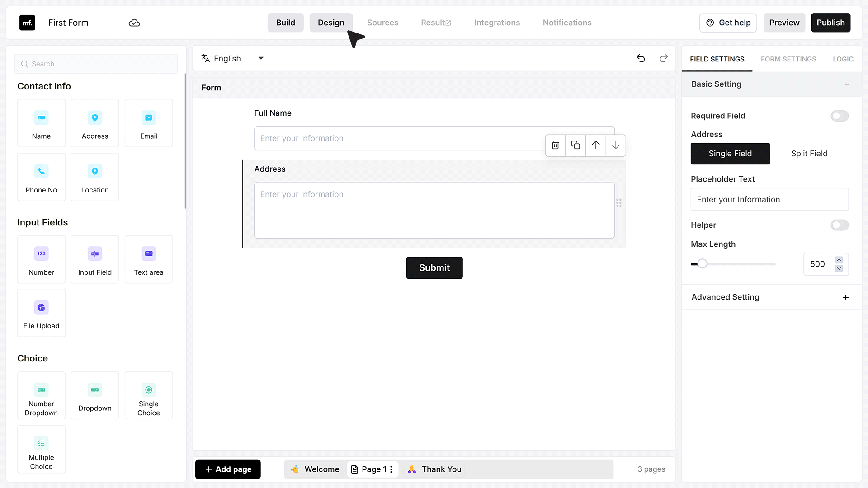868x488 pixels.
Task: Click the First Form title
Action: (x=68, y=23)
